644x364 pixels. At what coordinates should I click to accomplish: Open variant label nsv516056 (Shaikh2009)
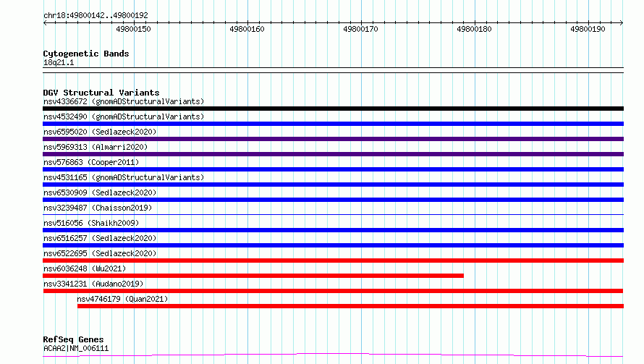click(x=91, y=223)
